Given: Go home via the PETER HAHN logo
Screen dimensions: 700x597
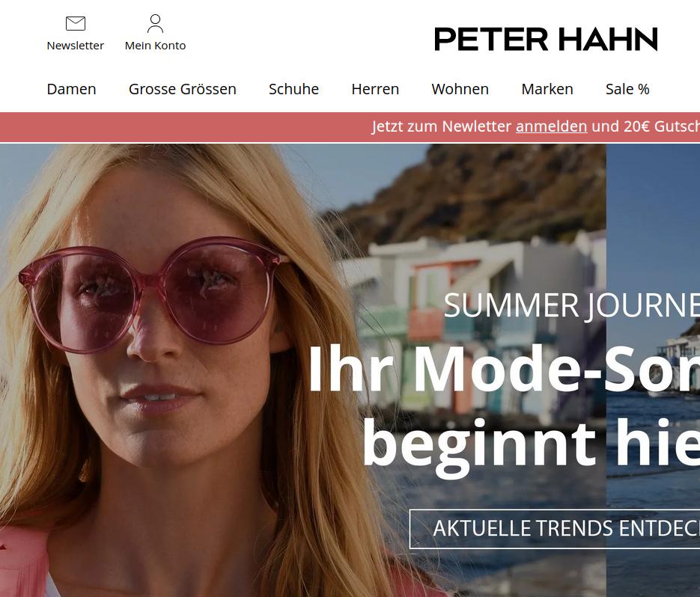Looking at the screenshot, I should (546, 39).
